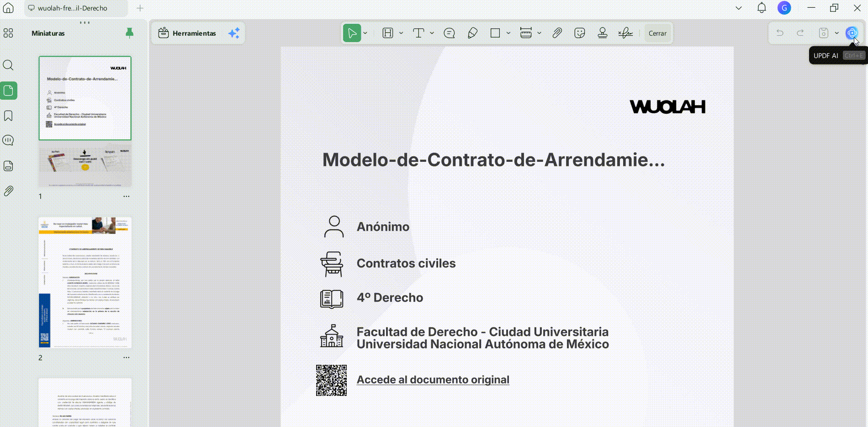Select the page 1 thumbnail
The height and width of the screenshot is (427, 868).
pyautogui.click(x=85, y=122)
